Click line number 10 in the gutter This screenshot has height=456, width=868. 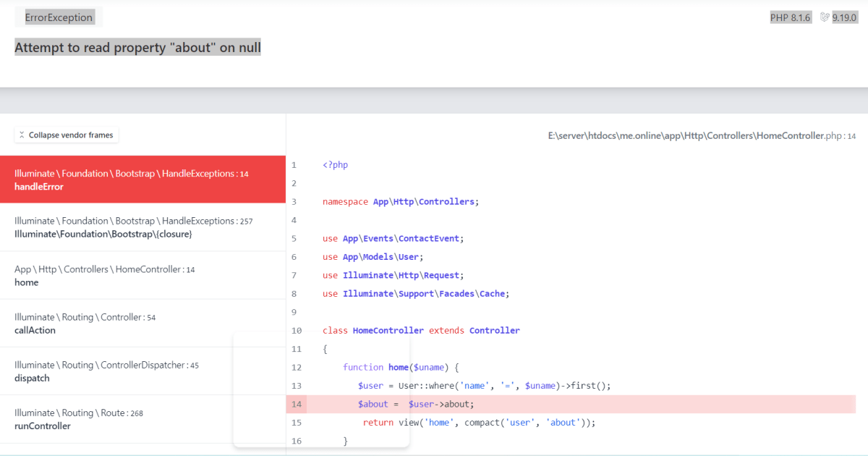(x=297, y=330)
